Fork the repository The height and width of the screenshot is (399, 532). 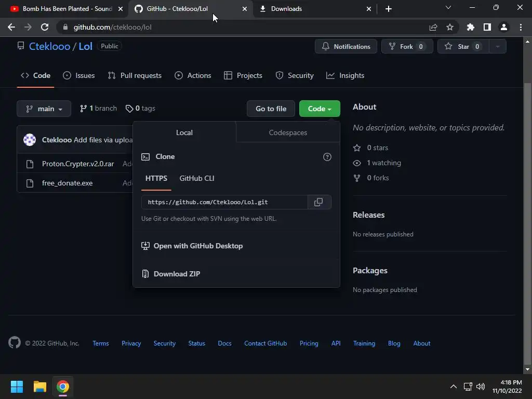click(407, 46)
